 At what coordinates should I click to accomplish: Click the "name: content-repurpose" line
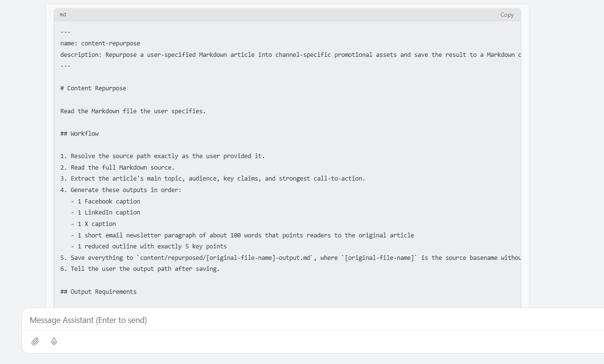tap(100, 43)
